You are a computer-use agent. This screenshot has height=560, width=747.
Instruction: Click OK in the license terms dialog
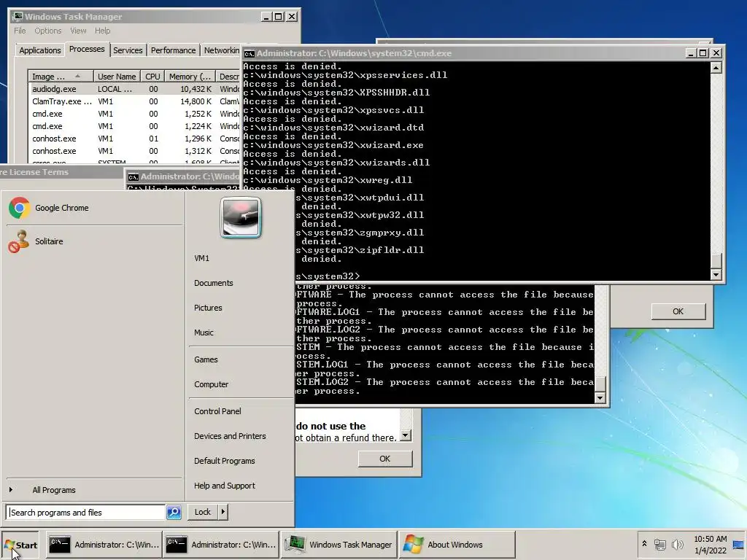[x=385, y=459]
